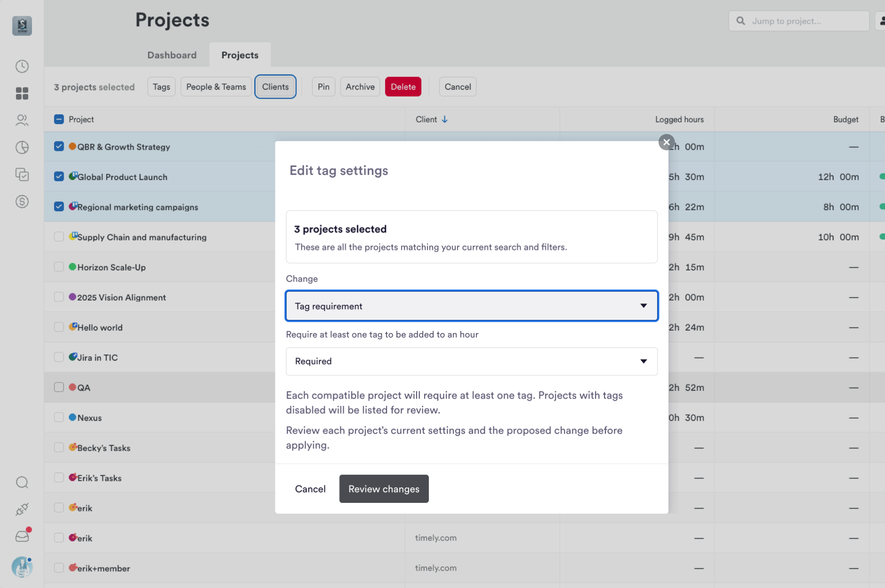The width and height of the screenshot is (885, 588).
Task: Pin the selected projects
Action: point(323,87)
